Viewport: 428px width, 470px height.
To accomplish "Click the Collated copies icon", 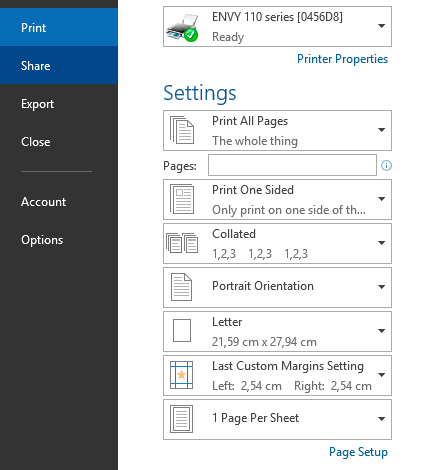I will tap(182, 243).
